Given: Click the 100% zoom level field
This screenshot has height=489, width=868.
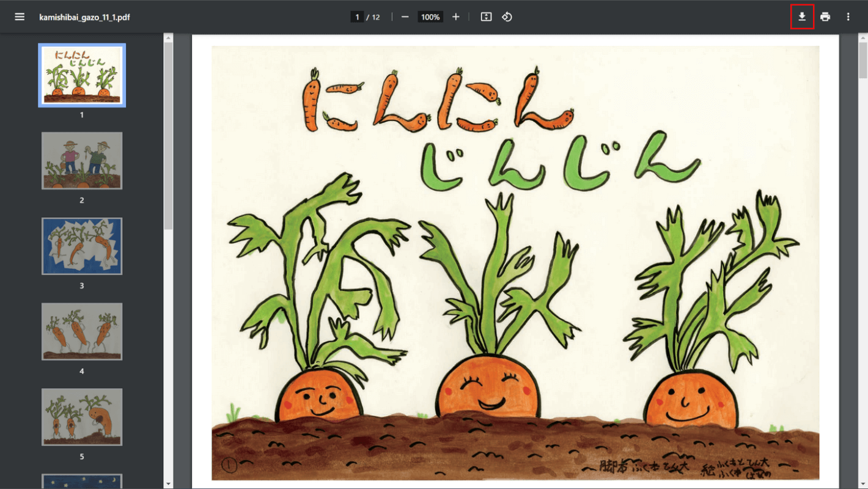Looking at the screenshot, I should pyautogui.click(x=430, y=17).
